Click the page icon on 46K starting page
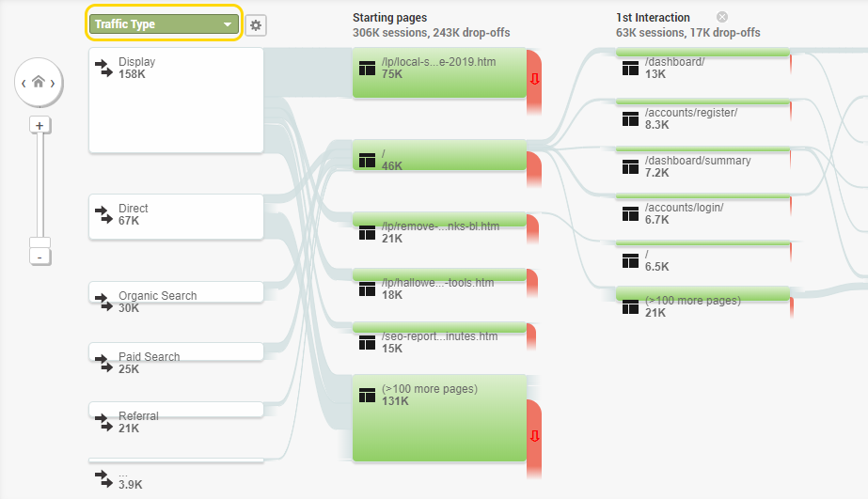 point(367,160)
